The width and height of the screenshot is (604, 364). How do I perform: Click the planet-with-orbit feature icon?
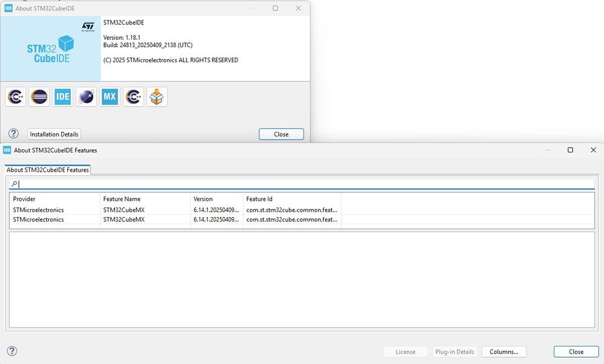point(87,97)
